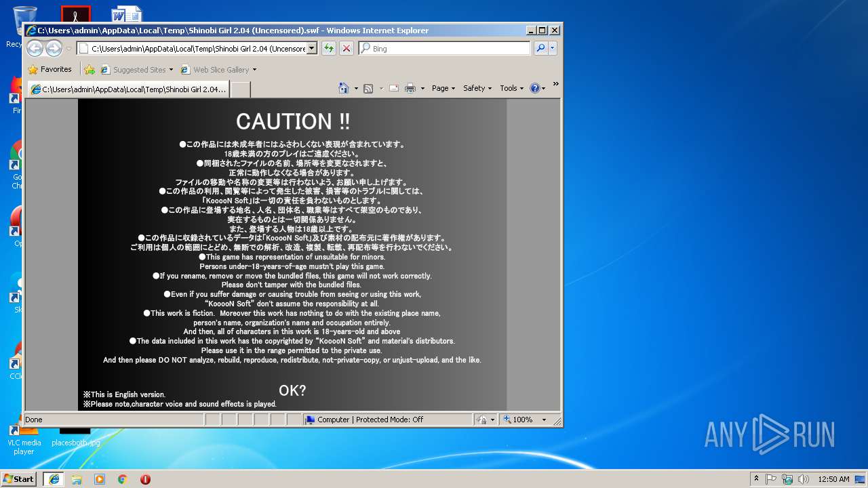The width and height of the screenshot is (868, 488).
Task: Click OK? on the caution screen
Action: click(292, 390)
